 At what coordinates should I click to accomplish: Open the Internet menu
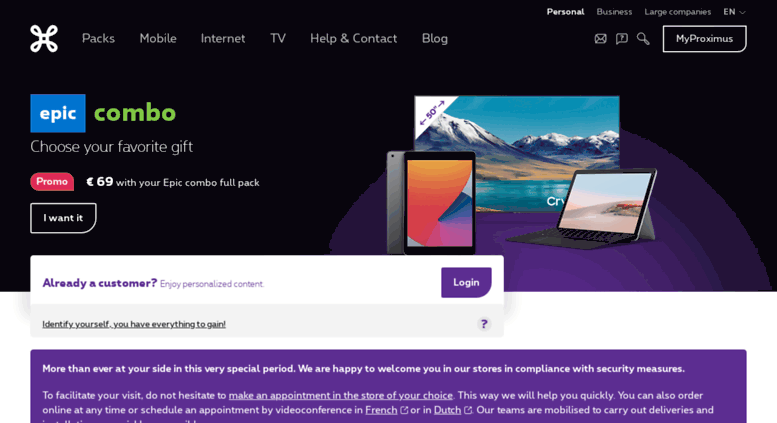click(x=222, y=39)
